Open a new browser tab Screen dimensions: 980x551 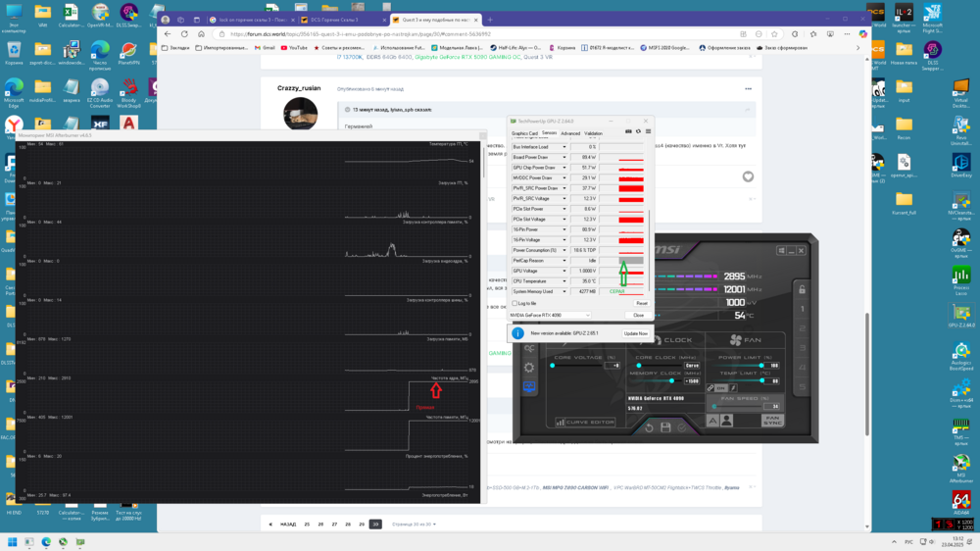[x=490, y=20]
